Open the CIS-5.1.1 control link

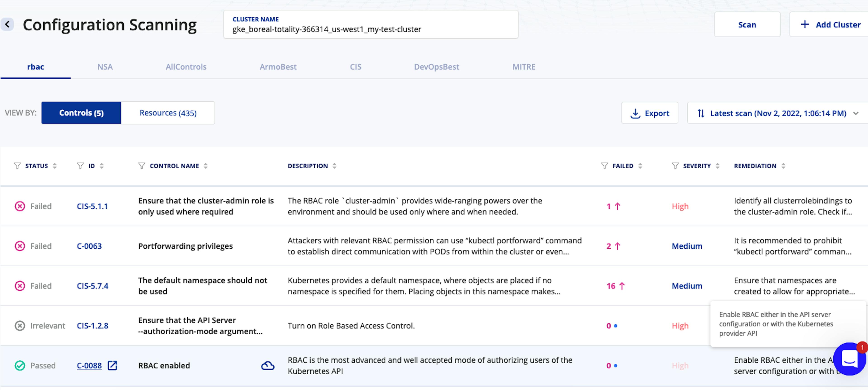92,206
